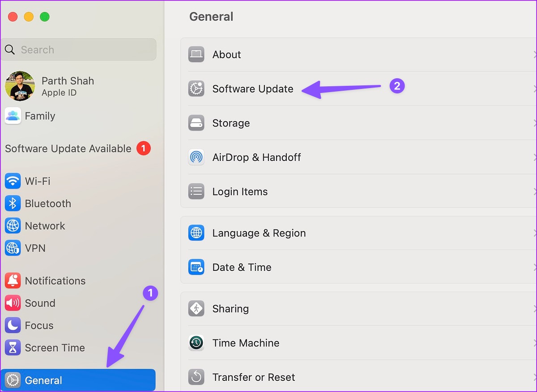
Task: Select the Focus moon icon
Action: pos(13,325)
